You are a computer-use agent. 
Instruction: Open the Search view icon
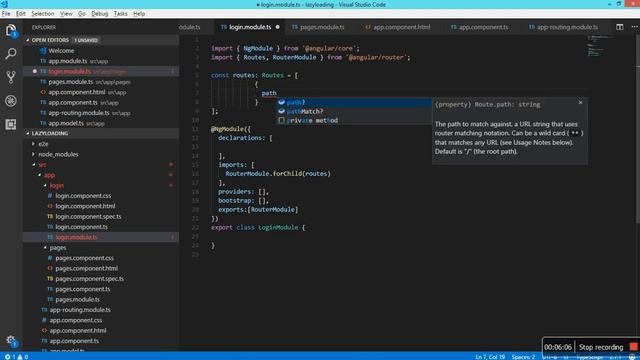[x=11, y=53]
